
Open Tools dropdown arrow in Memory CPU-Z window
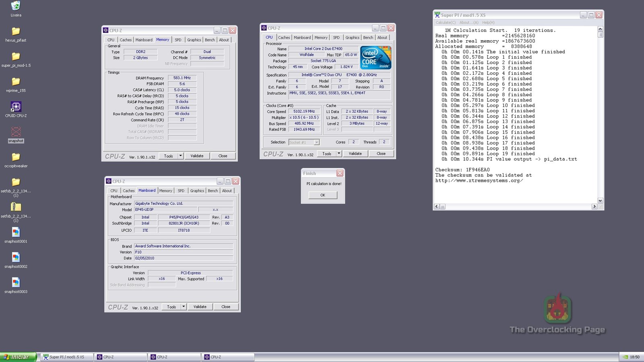181,156
